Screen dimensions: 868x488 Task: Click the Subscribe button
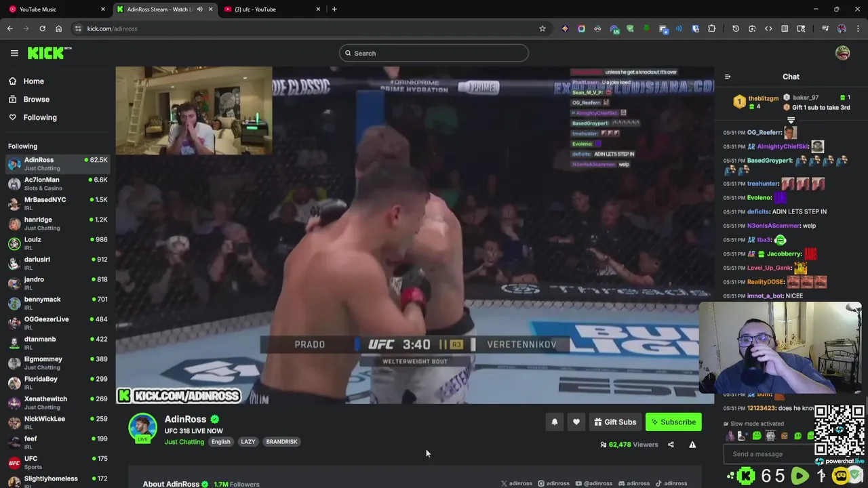[673, 422]
